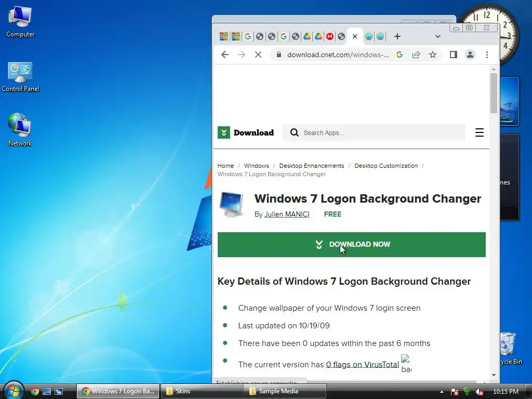Screen dimensions: 532x399
Task: Switch to the leftmost browser tab
Action: pos(223,36)
